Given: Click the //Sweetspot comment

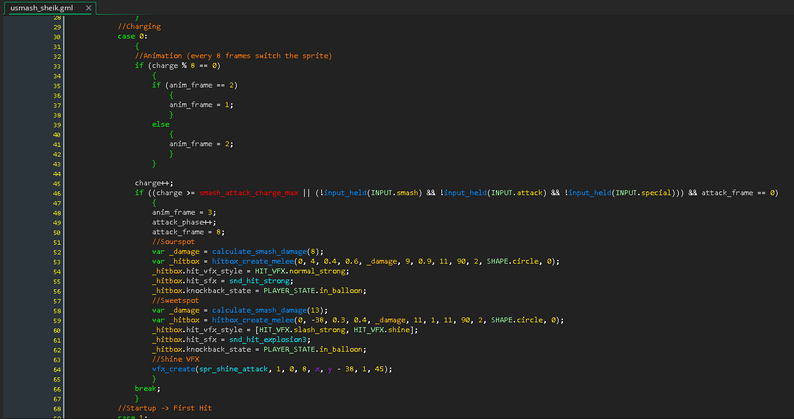Looking at the screenshot, I should point(176,300).
